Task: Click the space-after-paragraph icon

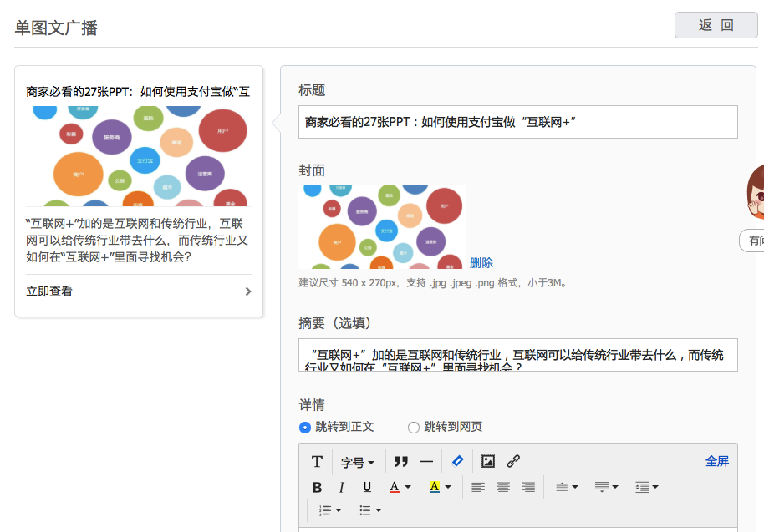Action: [x=602, y=487]
